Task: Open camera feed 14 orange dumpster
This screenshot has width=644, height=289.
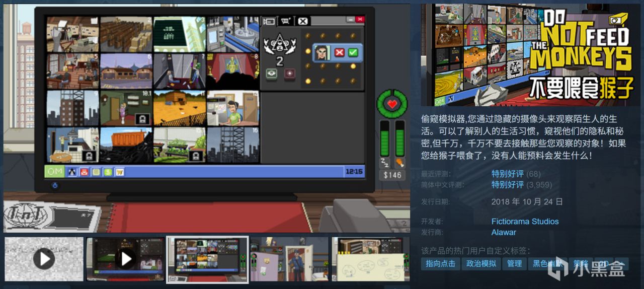Action: (x=126, y=144)
